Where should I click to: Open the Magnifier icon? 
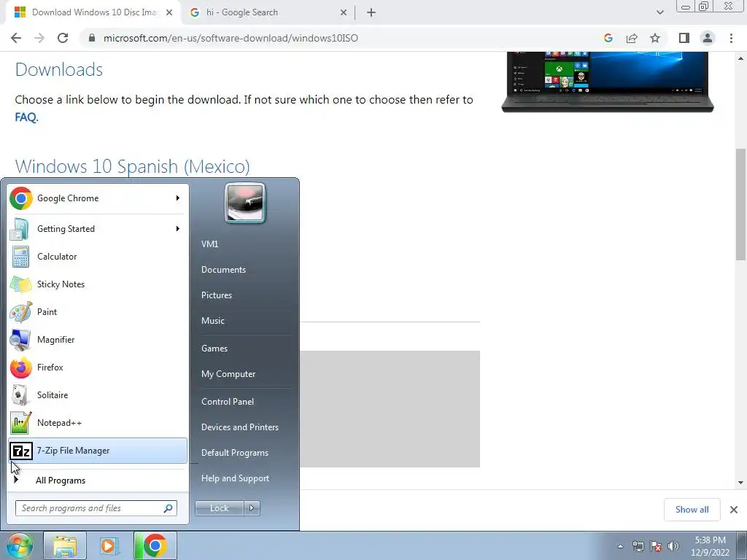tap(20, 340)
